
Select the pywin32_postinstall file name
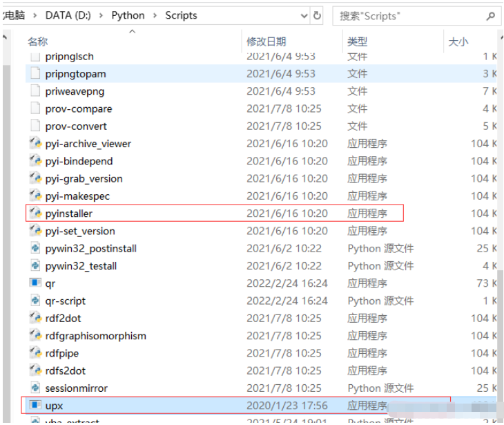click(x=91, y=248)
